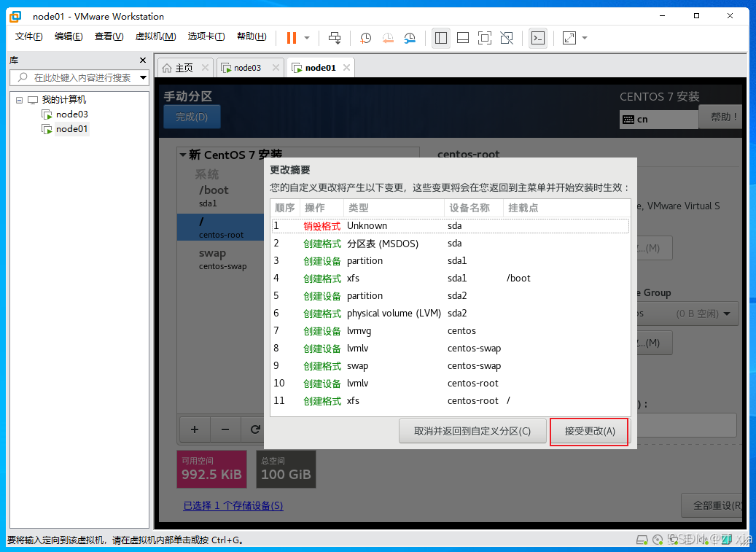This screenshot has width=756, height=552.
Task: Click the hard disk status bar icon
Action: (x=642, y=540)
